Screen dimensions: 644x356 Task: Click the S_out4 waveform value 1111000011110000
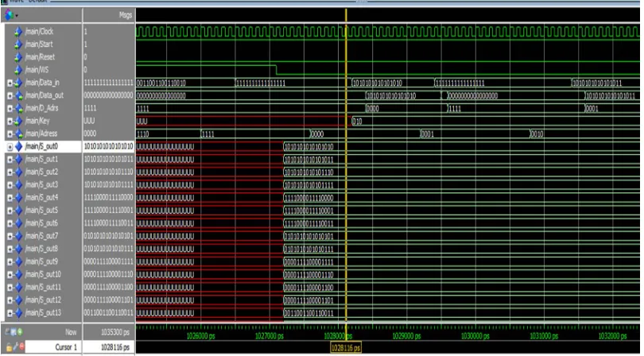tap(308, 198)
